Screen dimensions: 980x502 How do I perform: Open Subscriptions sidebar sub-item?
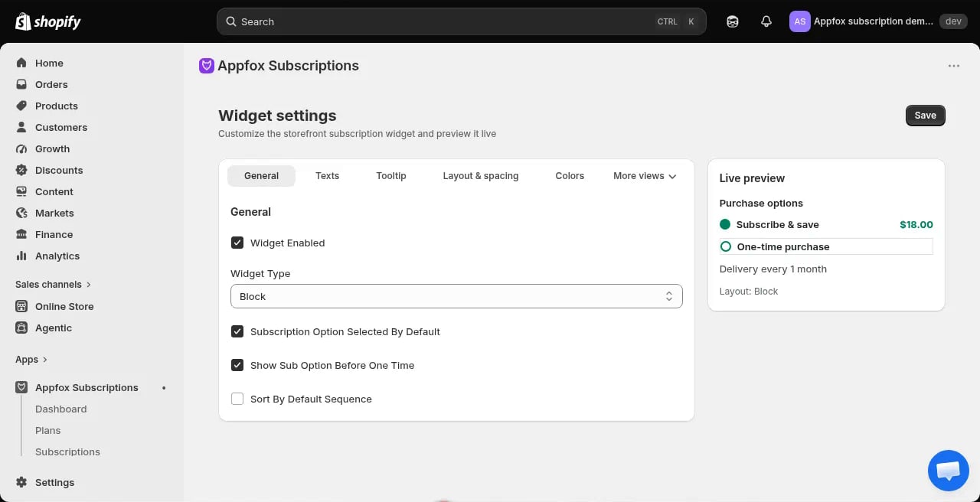[x=67, y=451]
